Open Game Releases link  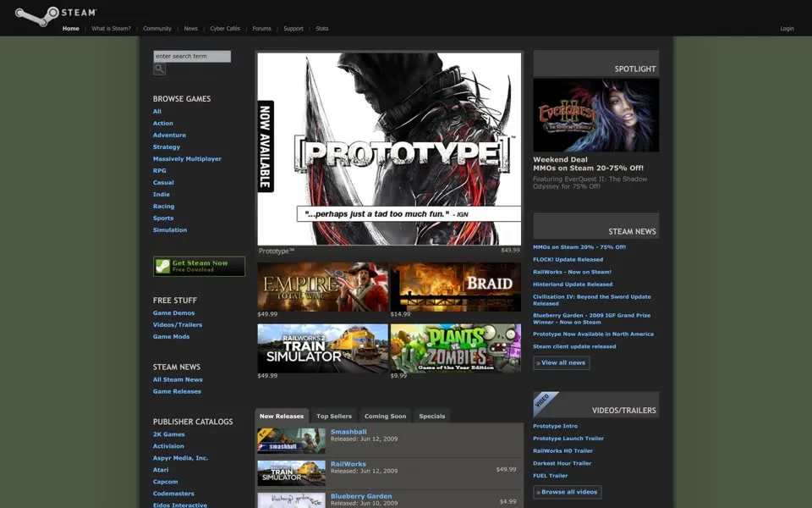point(177,392)
